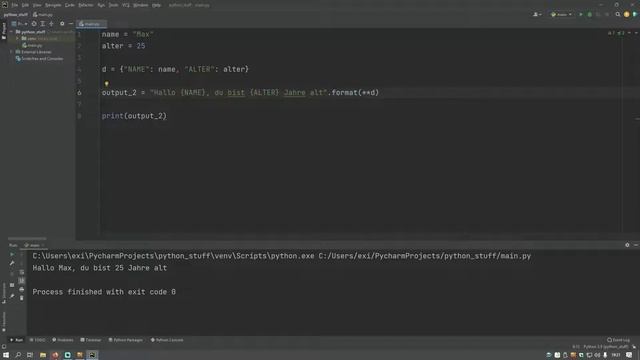Open the Edit menu
The height and width of the screenshot is (360, 640).
[x=25, y=5]
